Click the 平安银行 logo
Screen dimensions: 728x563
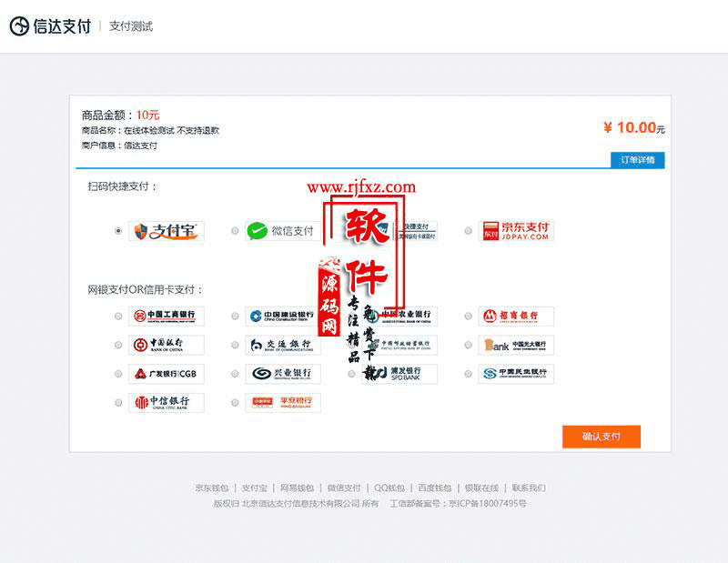[x=283, y=403]
